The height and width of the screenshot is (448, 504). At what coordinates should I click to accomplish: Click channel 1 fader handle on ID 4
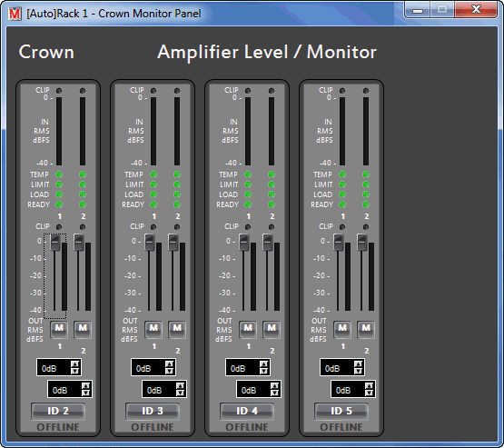244,242
